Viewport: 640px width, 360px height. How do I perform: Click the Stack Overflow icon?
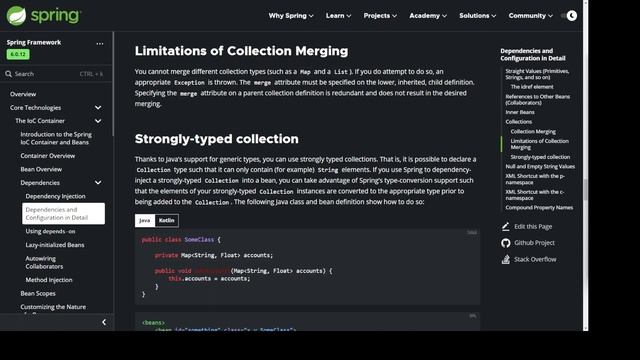506,259
